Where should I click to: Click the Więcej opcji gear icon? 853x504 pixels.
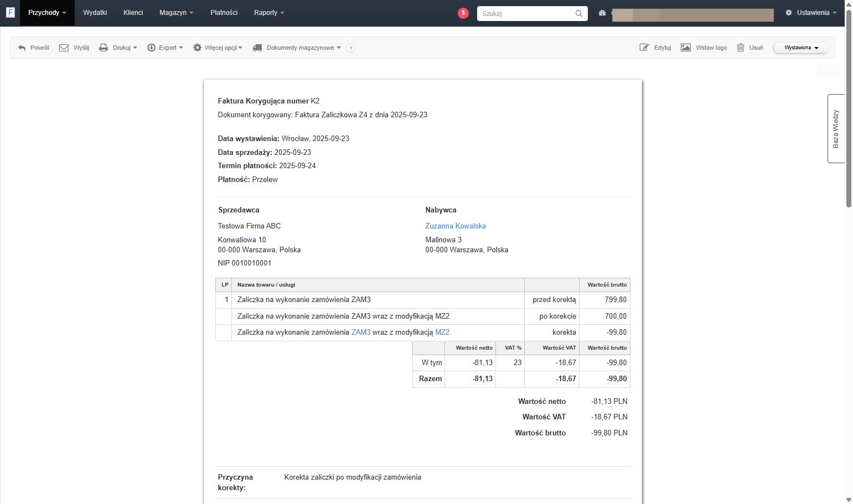(x=197, y=48)
